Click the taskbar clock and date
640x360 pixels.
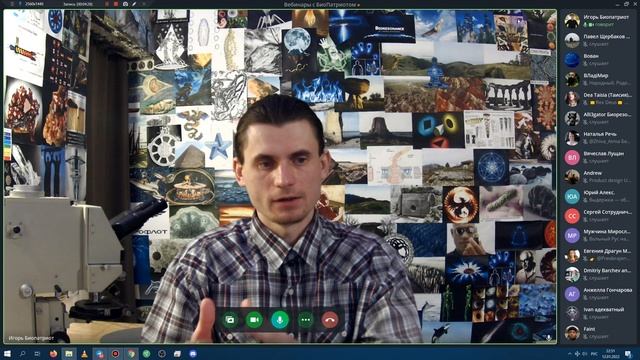[x=611, y=353]
